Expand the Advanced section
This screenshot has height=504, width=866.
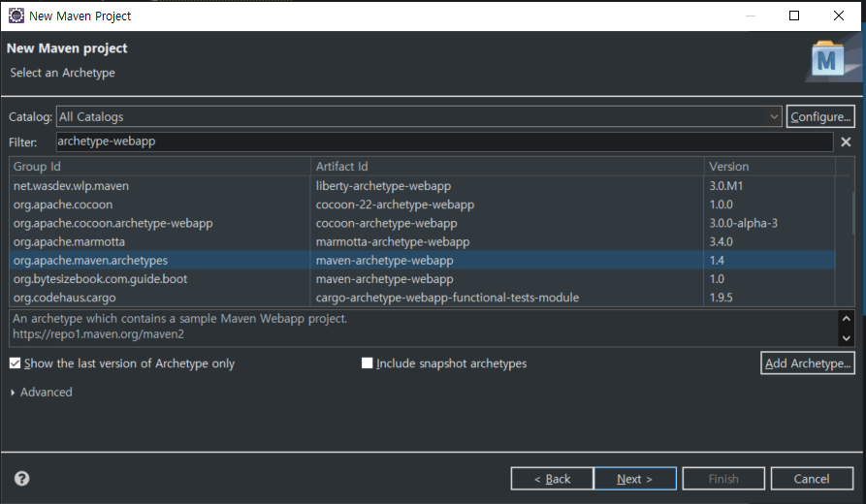tap(13, 392)
